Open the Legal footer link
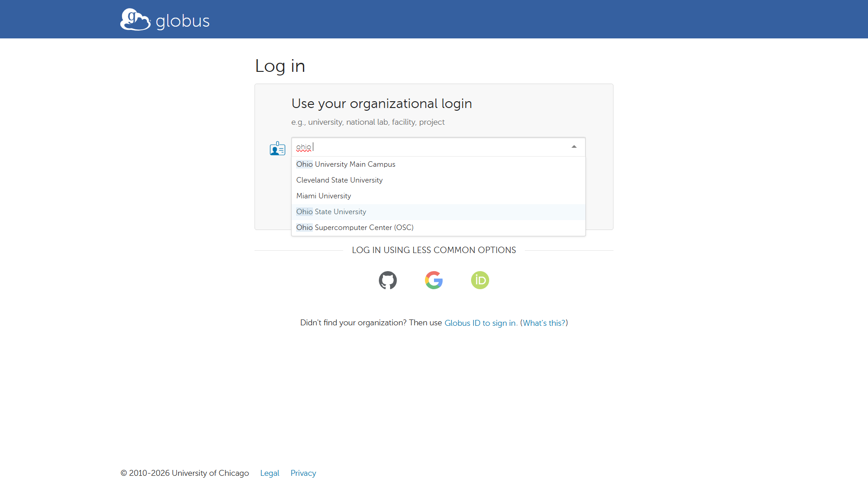The height and width of the screenshot is (488, 868). pyautogui.click(x=270, y=473)
